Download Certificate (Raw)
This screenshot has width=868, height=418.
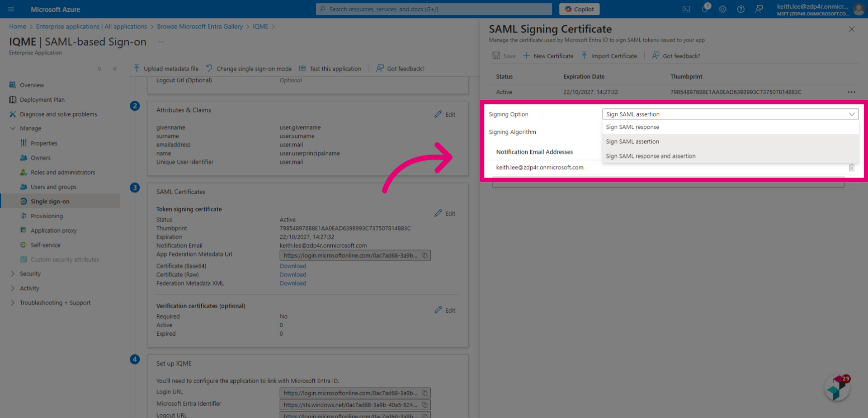[x=293, y=275]
